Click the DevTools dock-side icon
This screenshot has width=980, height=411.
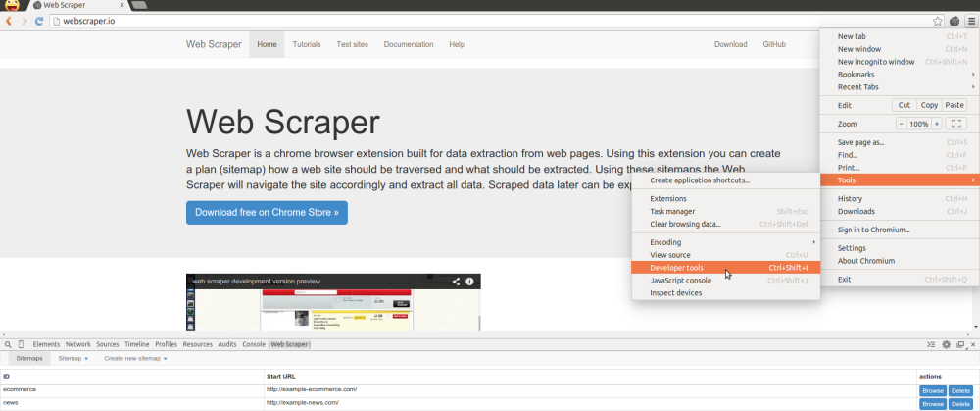960,344
